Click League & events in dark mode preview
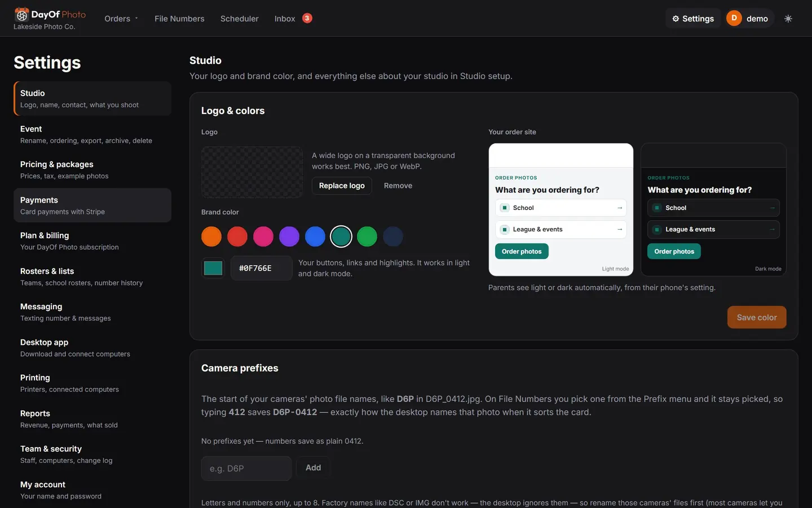 coord(713,229)
